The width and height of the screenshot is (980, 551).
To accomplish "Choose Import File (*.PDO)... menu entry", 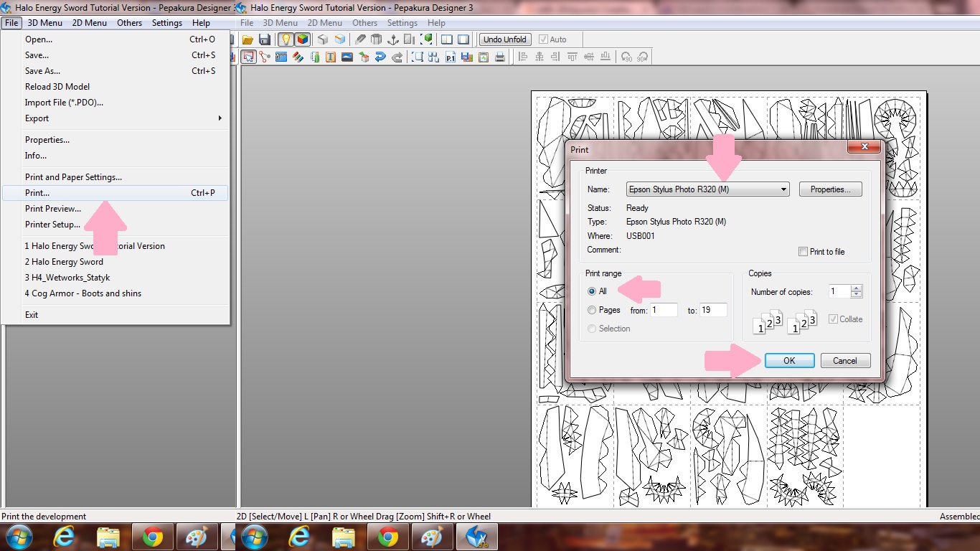I will tap(115, 103).
